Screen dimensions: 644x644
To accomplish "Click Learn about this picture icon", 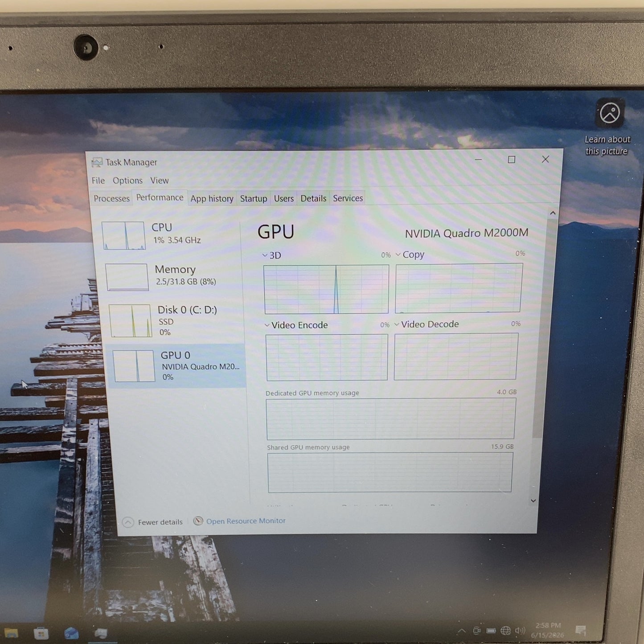I will (609, 113).
